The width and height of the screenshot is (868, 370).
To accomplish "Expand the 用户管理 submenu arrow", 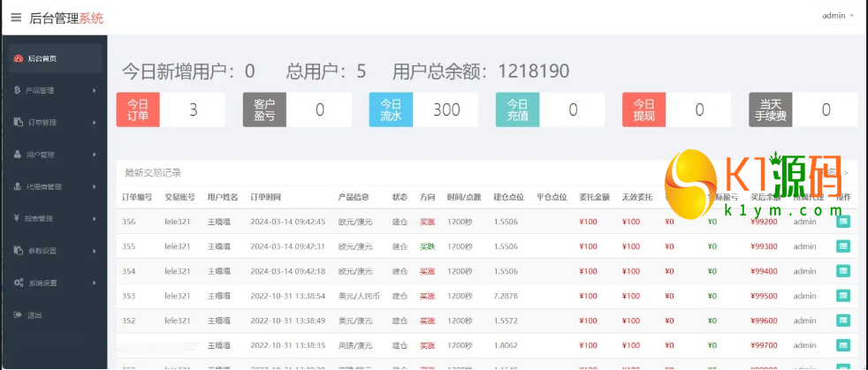I will tap(95, 155).
